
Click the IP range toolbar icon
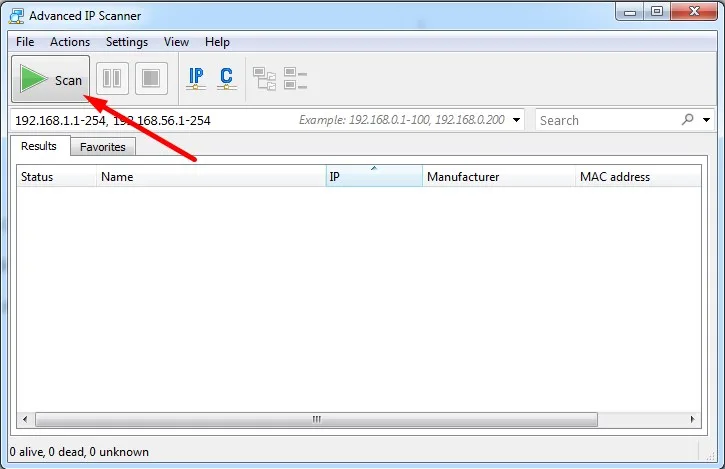[x=196, y=79]
